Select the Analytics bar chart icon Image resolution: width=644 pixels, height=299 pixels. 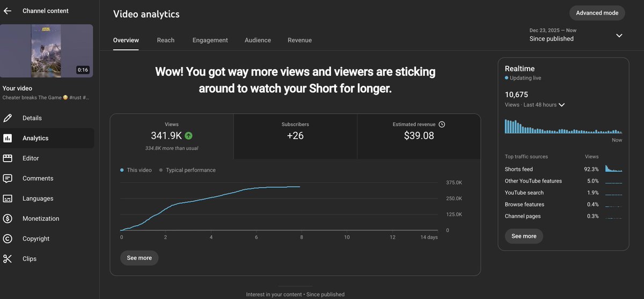point(8,138)
